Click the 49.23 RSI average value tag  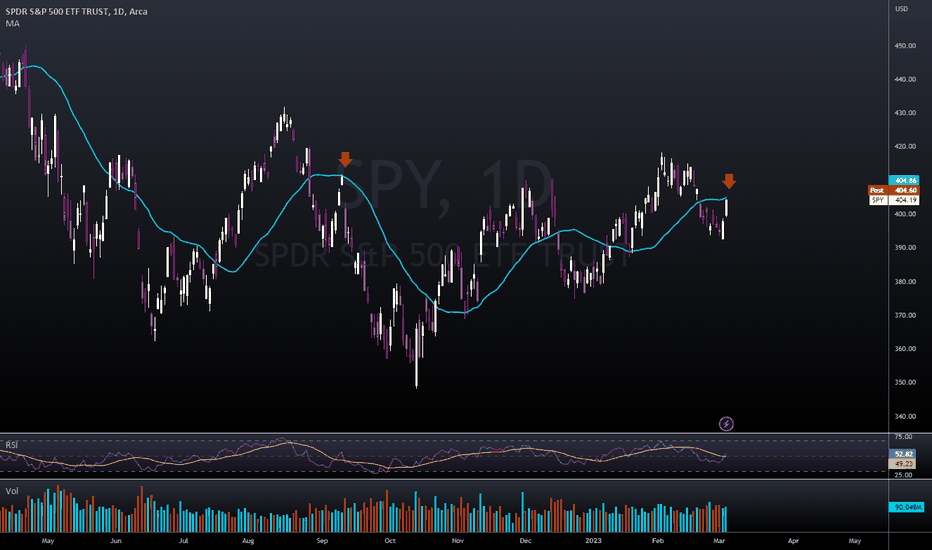coord(903,464)
